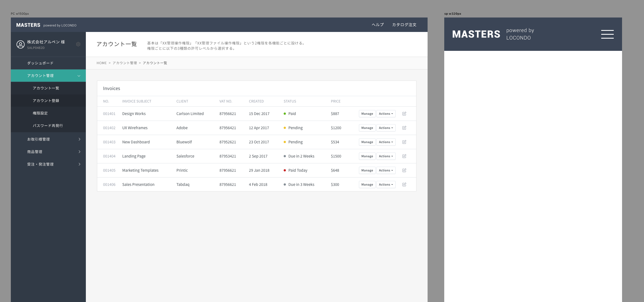
Task: Select アカウント登録 in the sidebar submenu
Action: point(46,101)
